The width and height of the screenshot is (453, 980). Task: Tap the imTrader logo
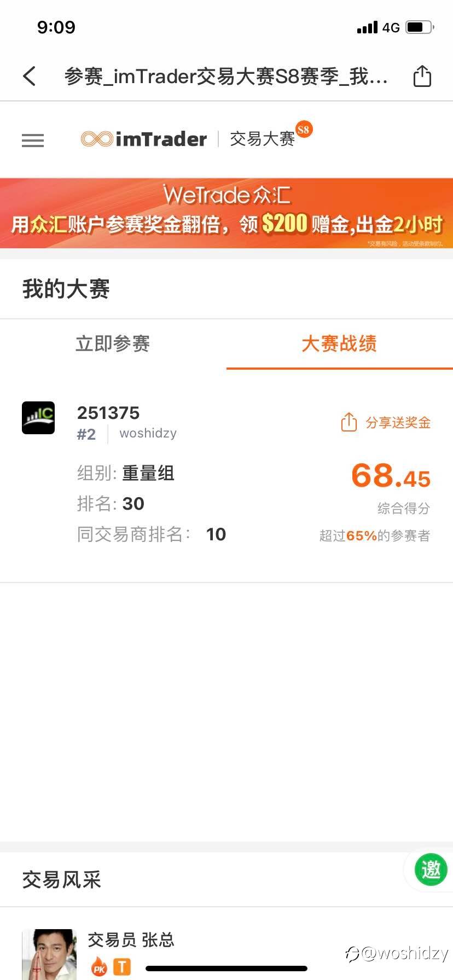tap(144, 139)
